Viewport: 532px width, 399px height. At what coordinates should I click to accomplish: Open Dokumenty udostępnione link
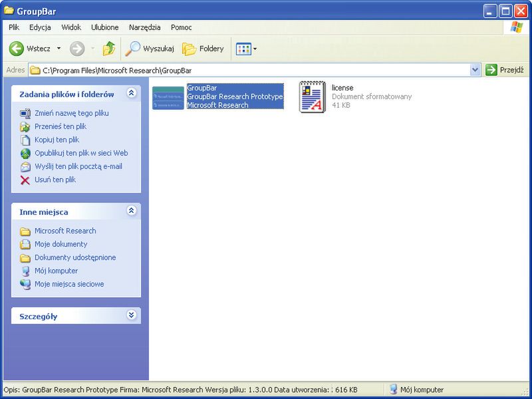pyautogui.click(x=75, y=257)
